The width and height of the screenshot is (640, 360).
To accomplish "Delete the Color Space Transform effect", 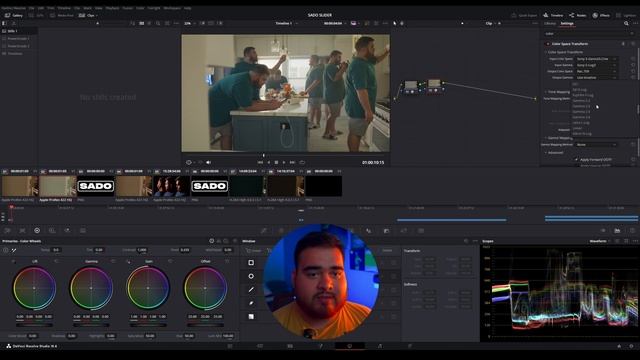I will (623, 44).
